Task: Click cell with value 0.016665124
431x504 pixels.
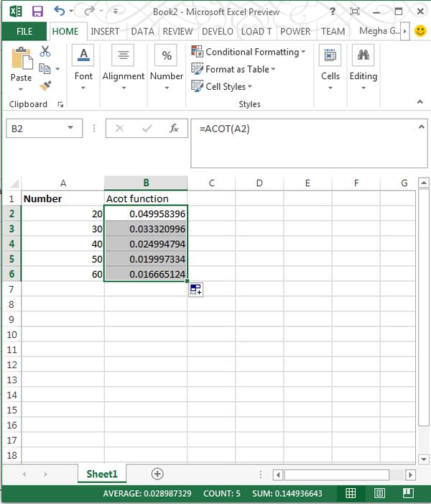Action: click(x=146, y=274)
